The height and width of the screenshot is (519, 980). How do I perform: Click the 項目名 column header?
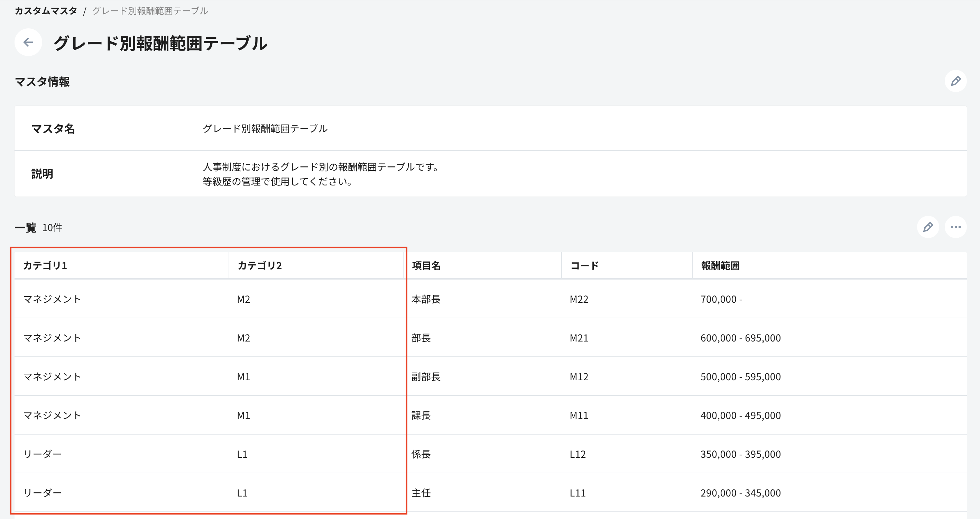click(x=426, y=265)
